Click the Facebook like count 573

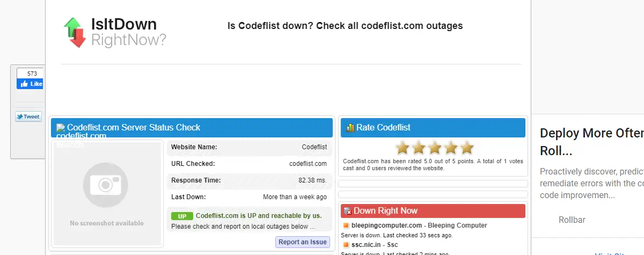click(x=32, y=74)
